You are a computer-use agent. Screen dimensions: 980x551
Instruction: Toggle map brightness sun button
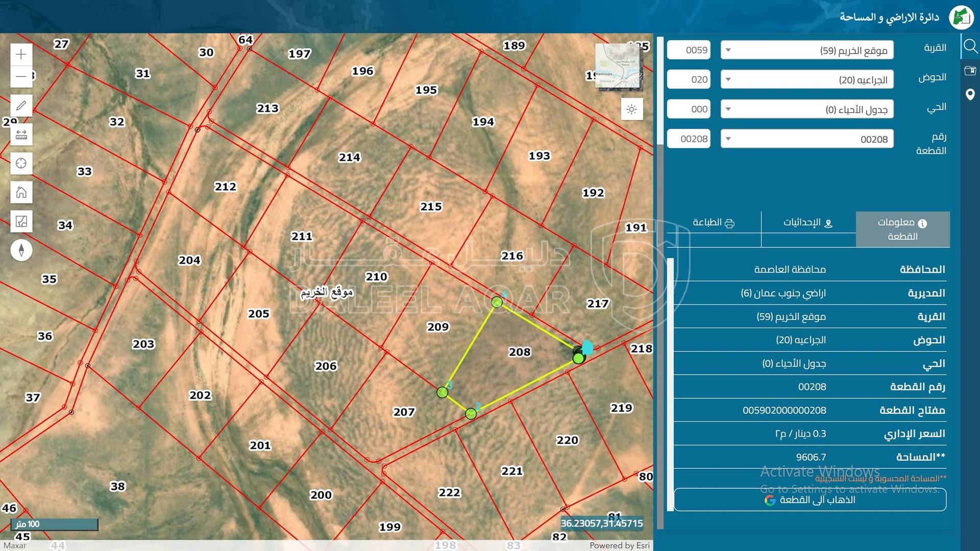coord(631,109)
